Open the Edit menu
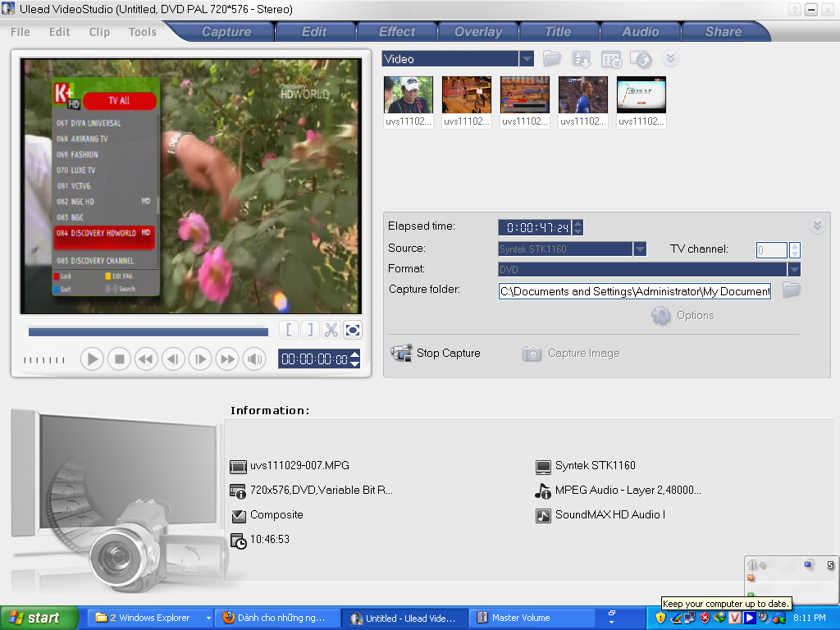 point(59,32)
